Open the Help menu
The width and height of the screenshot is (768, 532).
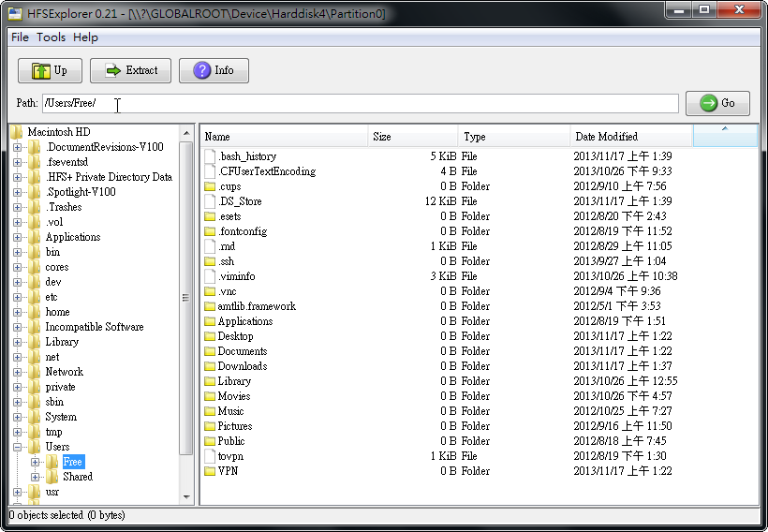pyautogui.click(x=86, y=37)
